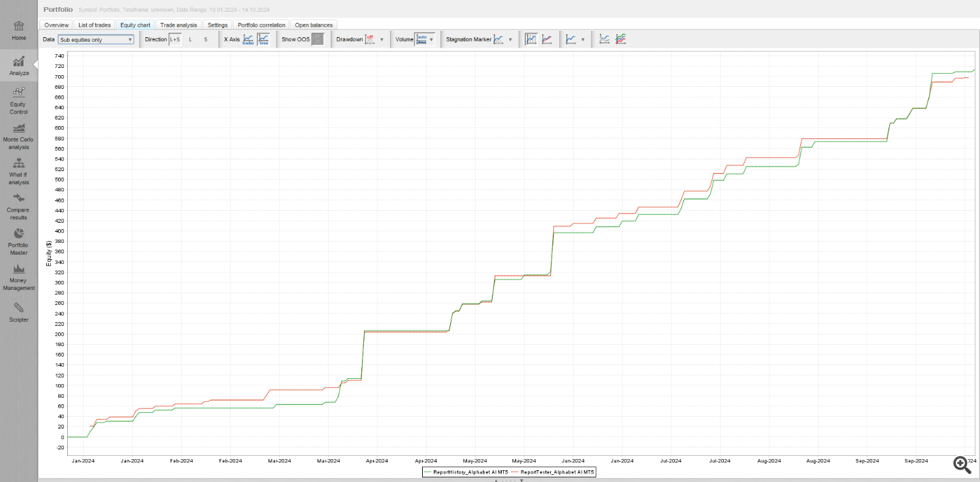Open Money Management section
The height and width of the screenshot is (482, 980).
pos(19,276)
